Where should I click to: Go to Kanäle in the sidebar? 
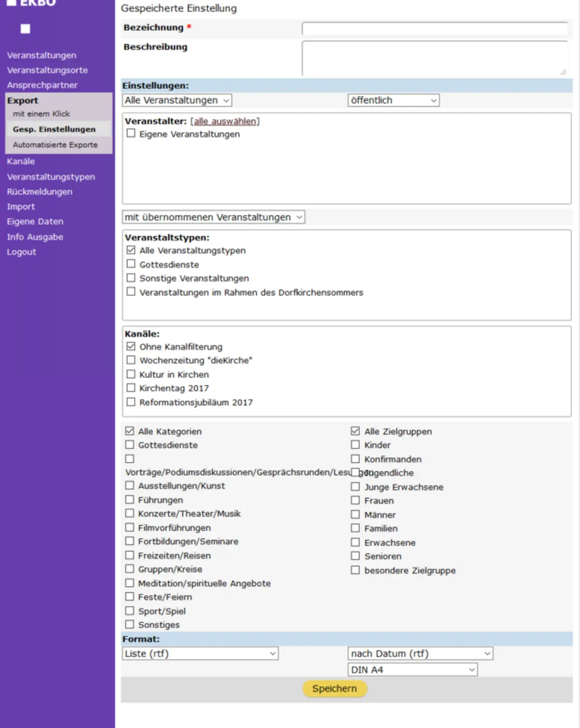tap(21, 161)
